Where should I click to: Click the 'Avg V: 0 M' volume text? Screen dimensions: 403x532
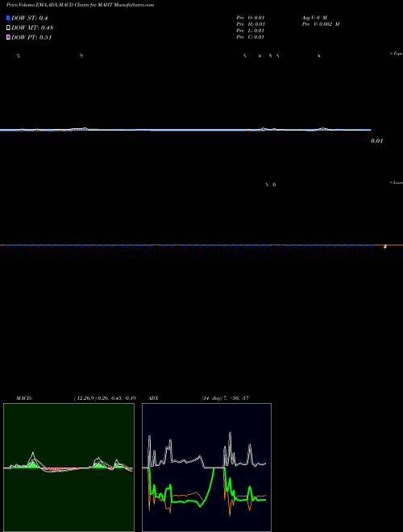[314, 18]
